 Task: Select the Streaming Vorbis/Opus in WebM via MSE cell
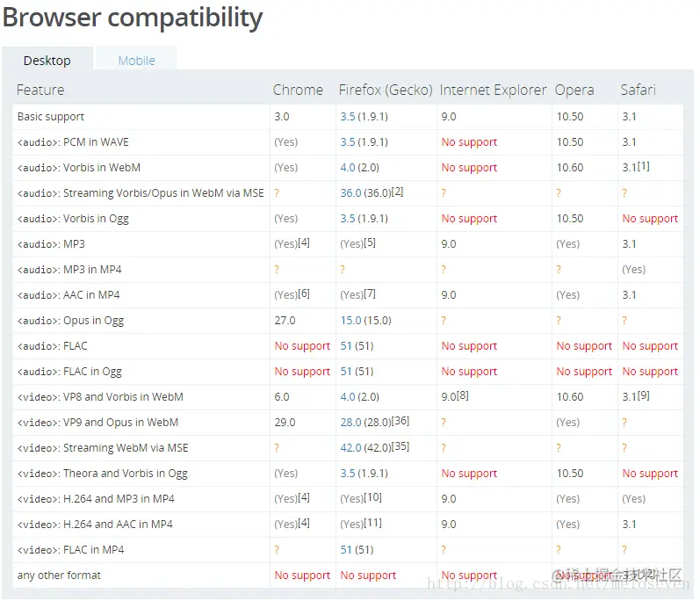141,193
